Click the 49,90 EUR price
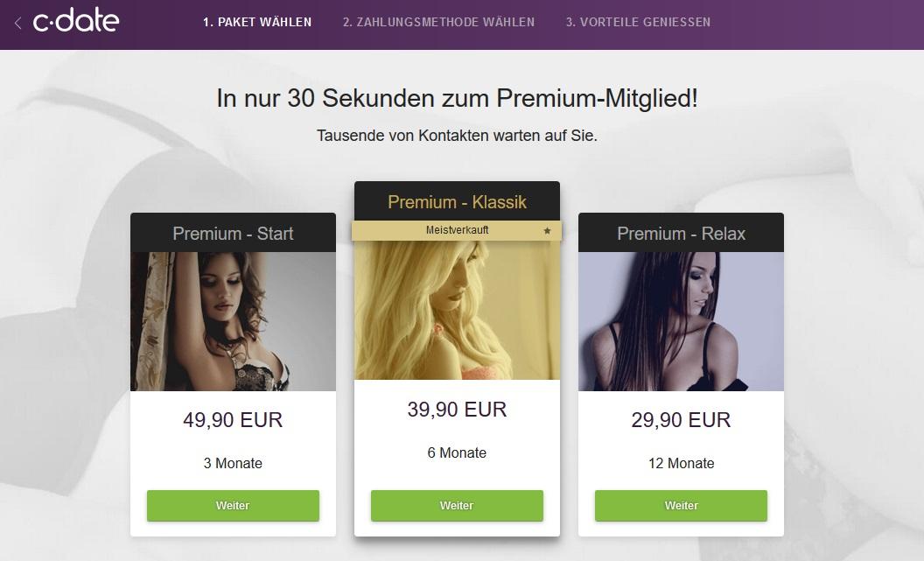924x561 pixels. click(233, 420)
